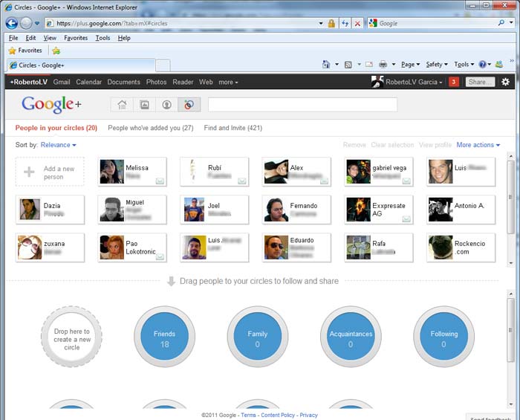The height and width of the screenshot is (420, 520).
Task: Open the Safety dropdown in command bar
Action: [437, 65]
